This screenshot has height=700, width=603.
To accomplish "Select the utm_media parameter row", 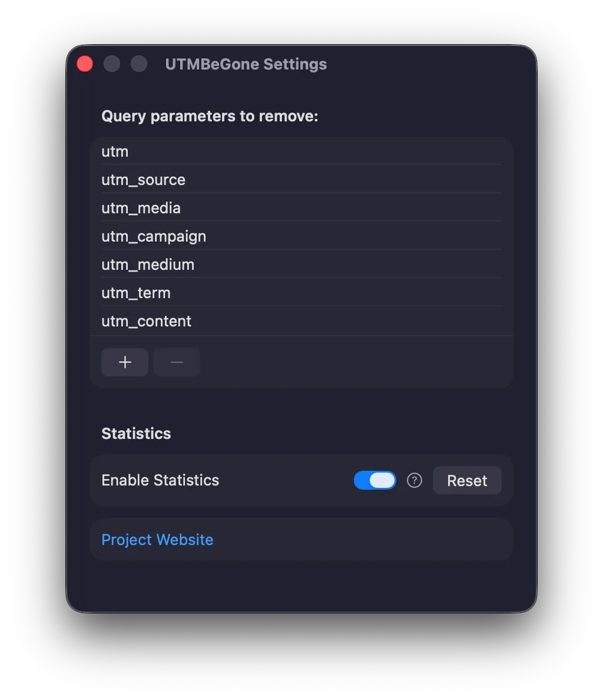I will tap(236, 207).
